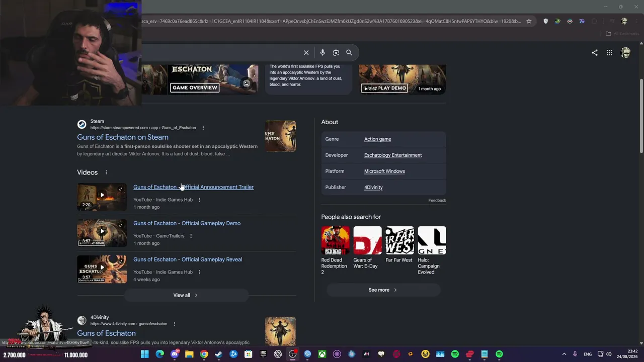This screenshot has height=362, width=644.
Task: Click the Steam site favicon
Action: pyautogui.click(x=82, y=124)
